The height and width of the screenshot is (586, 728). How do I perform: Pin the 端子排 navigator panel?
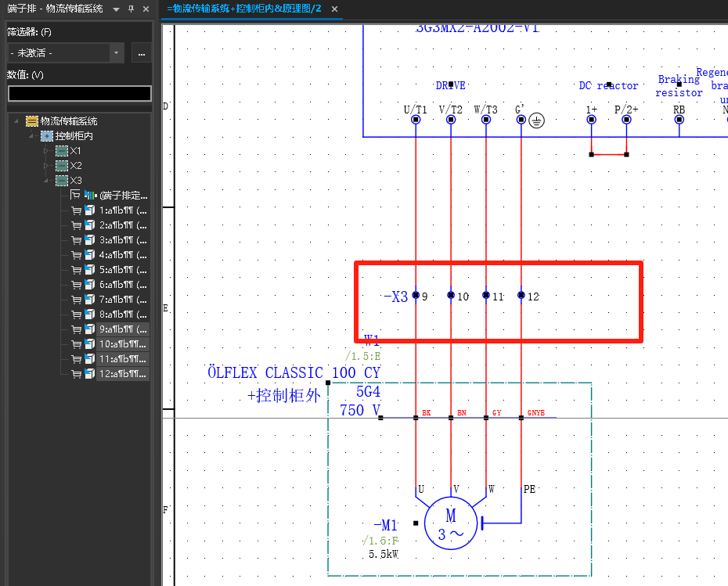tap(131, 9)
